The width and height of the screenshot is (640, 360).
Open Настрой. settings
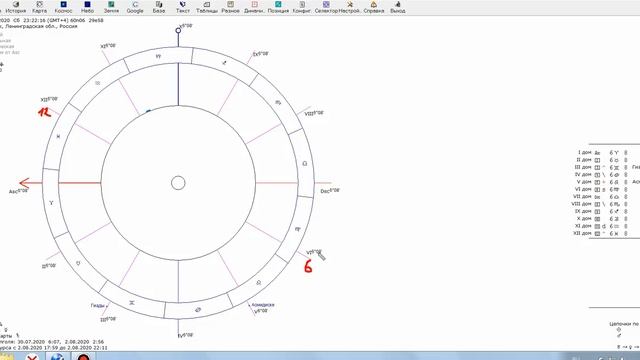tap(349, 7)
